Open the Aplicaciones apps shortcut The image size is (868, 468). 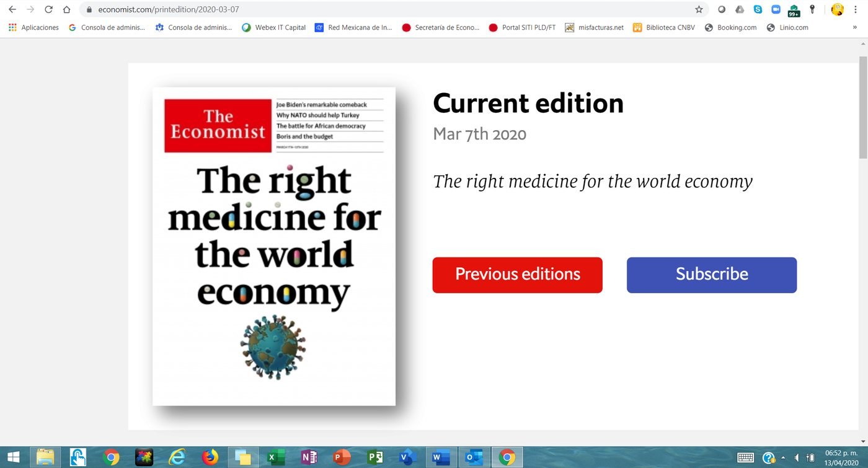click(x=34, y=27)
